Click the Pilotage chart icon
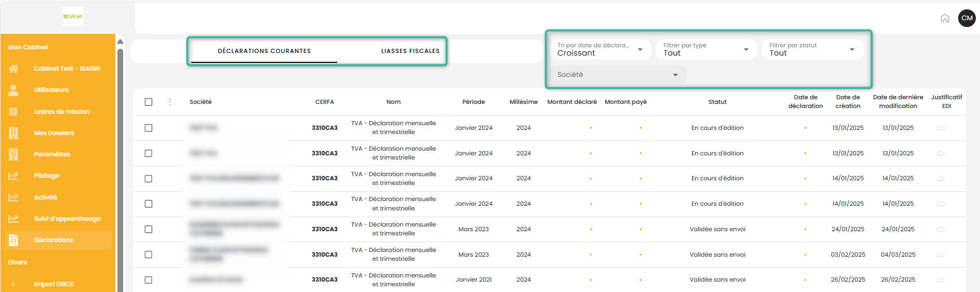Image resolution: width=980 pixels, height=292 pixels. tap(14, 176)
